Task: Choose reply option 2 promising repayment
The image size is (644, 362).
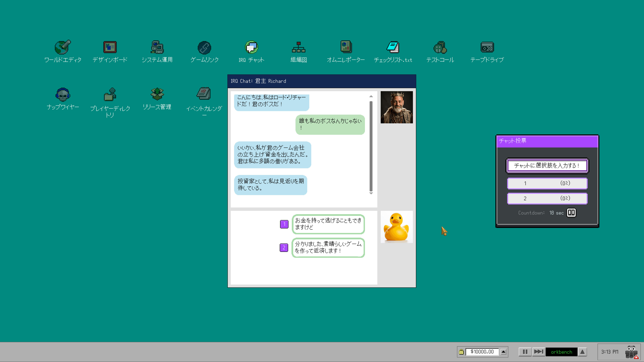Action: pyautogui.click(x=328, y=247)
